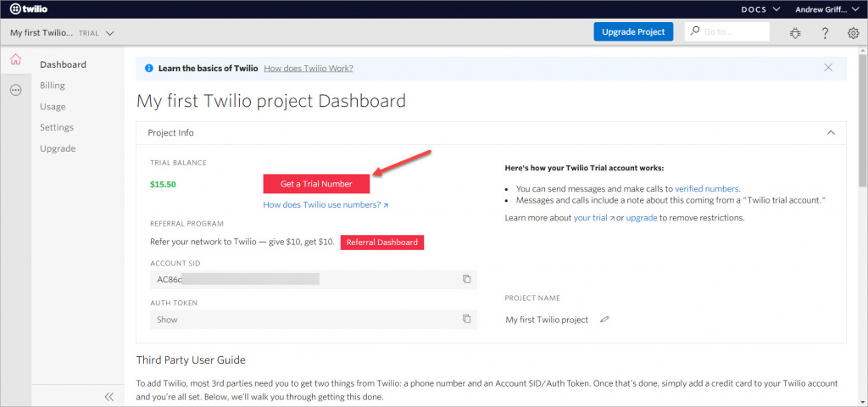Click Get a Trial Number button
868x407 pixels.
click(316, 184)
